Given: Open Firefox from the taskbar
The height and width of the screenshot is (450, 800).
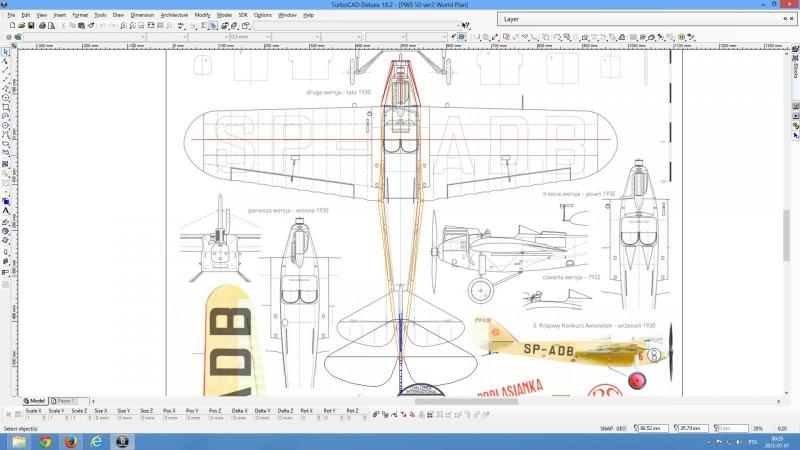Looking at the screenshot, I should pyautogui.click(x=71, y=441).
